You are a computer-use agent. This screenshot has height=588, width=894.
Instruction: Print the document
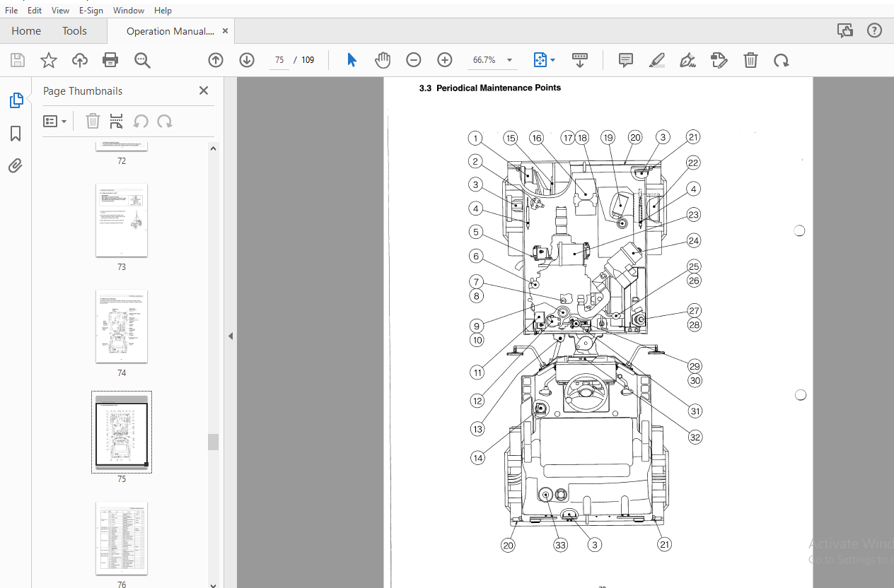click(110, 60)
